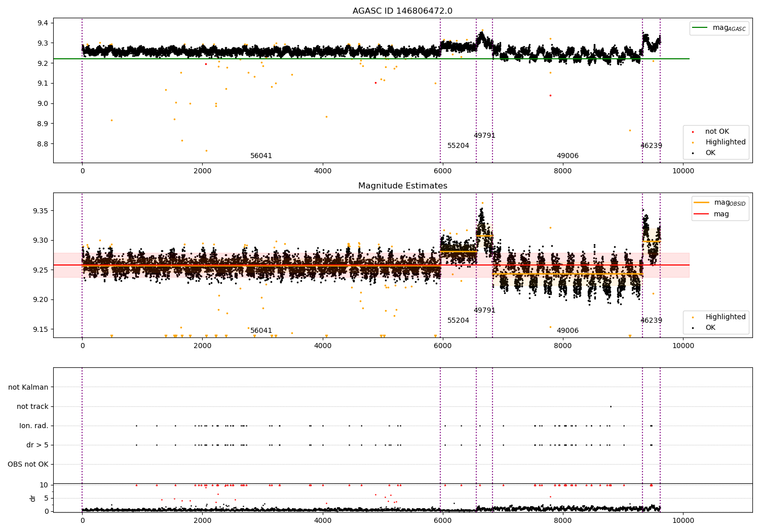Click the 9.15 y-axis tick label
Viewport: 760px width, 532px height.
tap(41, 329)
